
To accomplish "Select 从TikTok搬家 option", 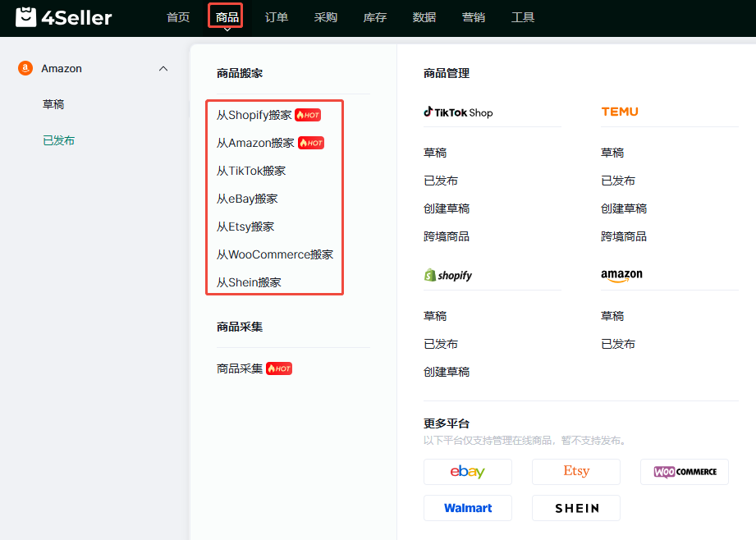I will click(251, 171).
